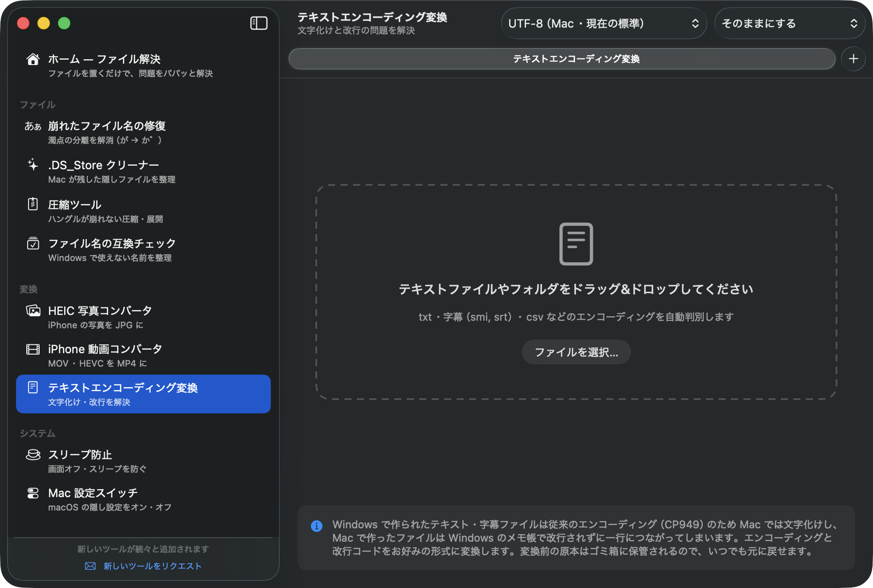Image resolution: width=873 pixels, height=588 pixels.
Task: Click the house icon beside ホーム
Action: coord(33,59)
